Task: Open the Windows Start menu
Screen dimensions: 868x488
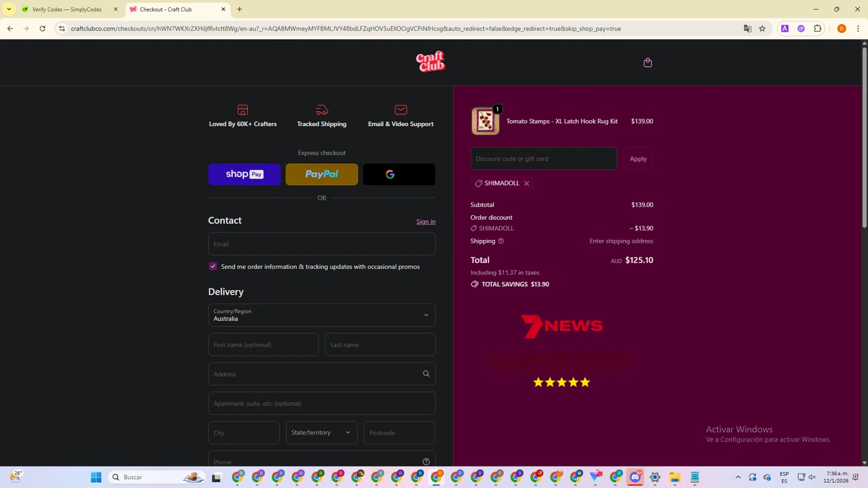Action: click(x=96, y=477)
